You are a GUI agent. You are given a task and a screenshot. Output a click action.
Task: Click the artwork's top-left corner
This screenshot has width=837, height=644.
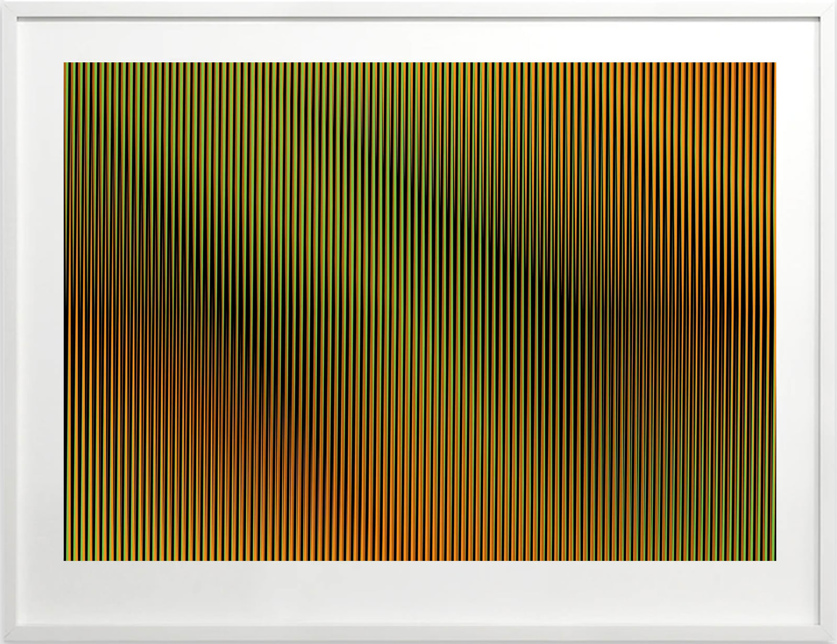tap(65, 64)
